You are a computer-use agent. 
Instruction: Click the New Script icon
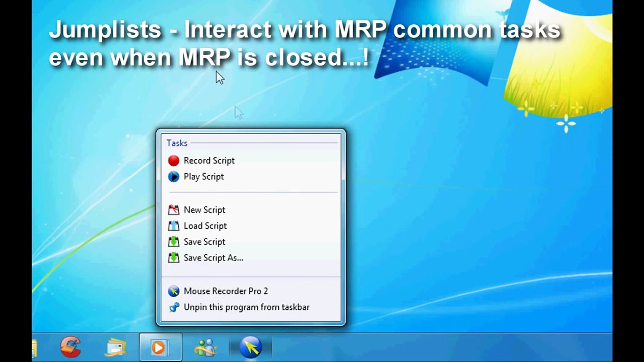click(173, 210)
